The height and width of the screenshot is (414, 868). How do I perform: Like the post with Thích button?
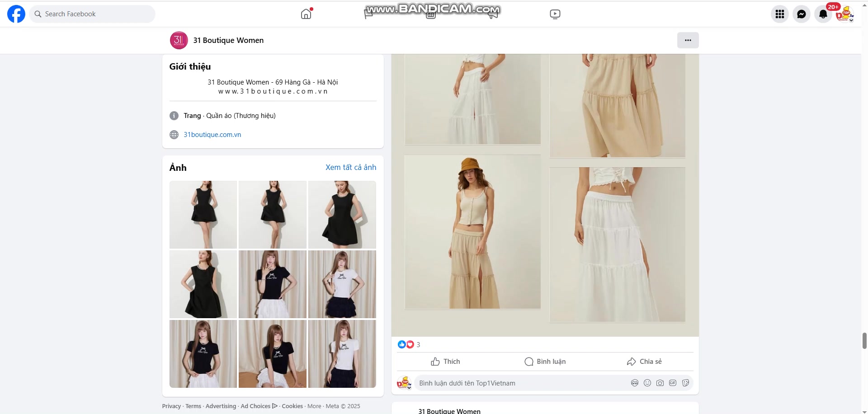[445, 362]
